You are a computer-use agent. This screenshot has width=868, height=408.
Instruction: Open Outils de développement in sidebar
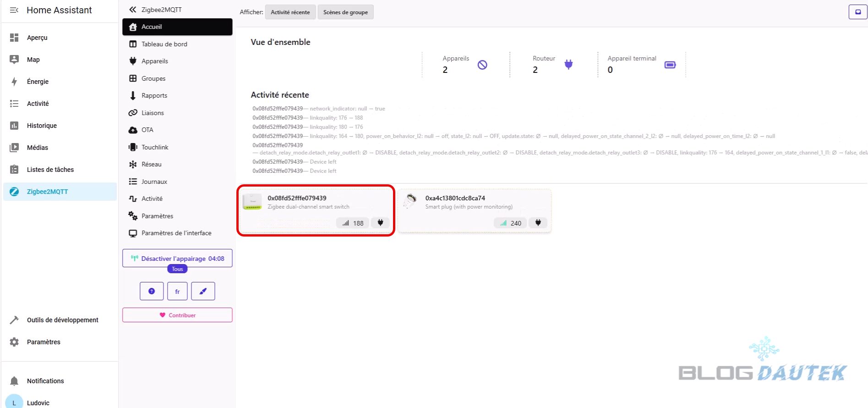62,320
